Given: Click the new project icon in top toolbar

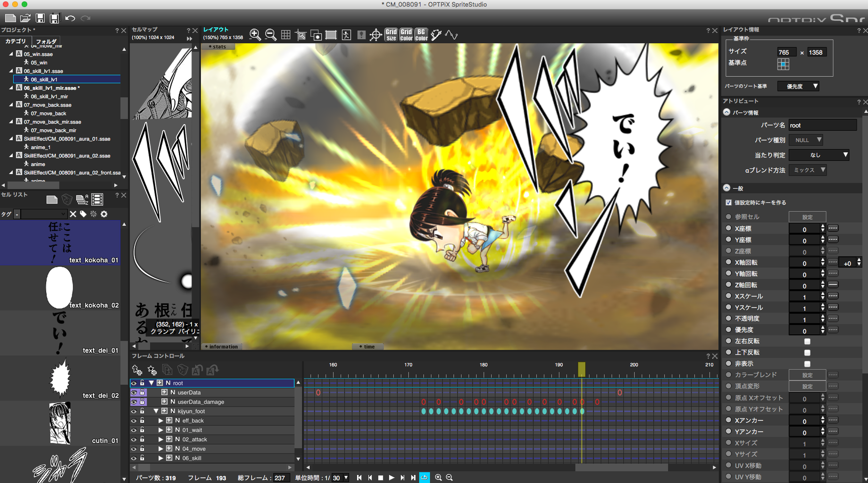Looking at the screenshot, I should (10, 18).
